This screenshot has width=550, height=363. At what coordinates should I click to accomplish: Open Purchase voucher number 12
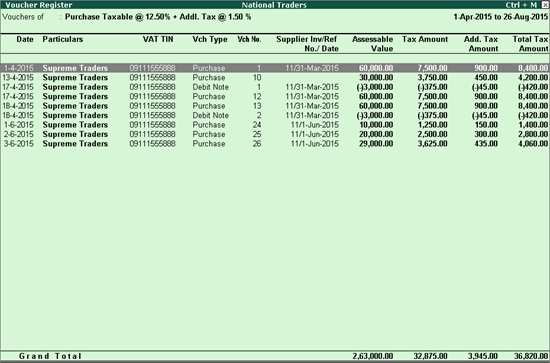coord(275,96)
